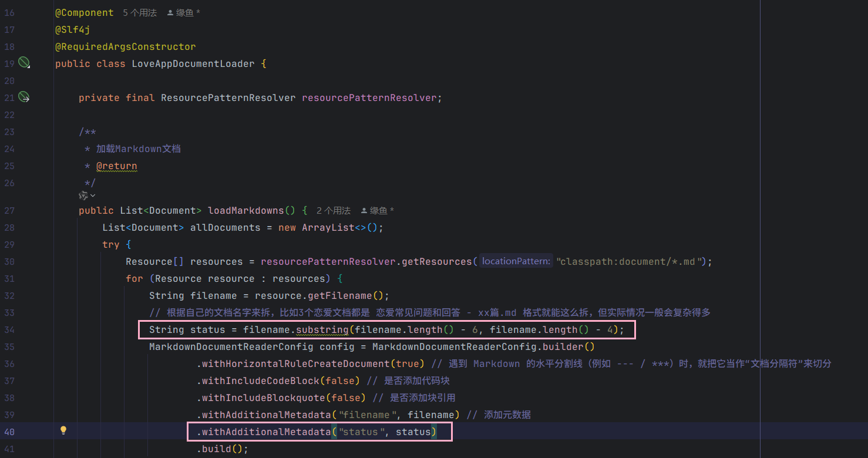Click the yellow intention lightbulb on line 40
The height and width of the screenshot is (458, 868).
[63, 431]
